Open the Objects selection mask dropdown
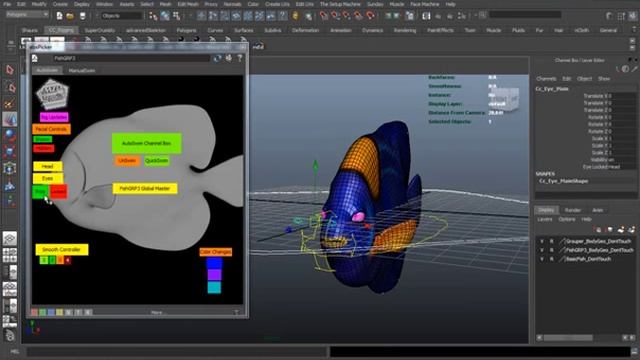Screen dimensions: 640x360 [x=122, y=16]
